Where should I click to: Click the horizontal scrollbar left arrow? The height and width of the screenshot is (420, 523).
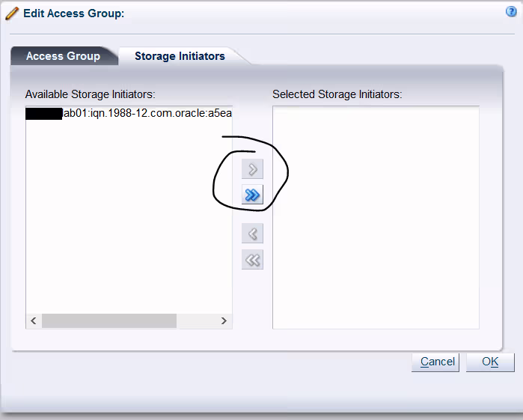coord(33,320)
